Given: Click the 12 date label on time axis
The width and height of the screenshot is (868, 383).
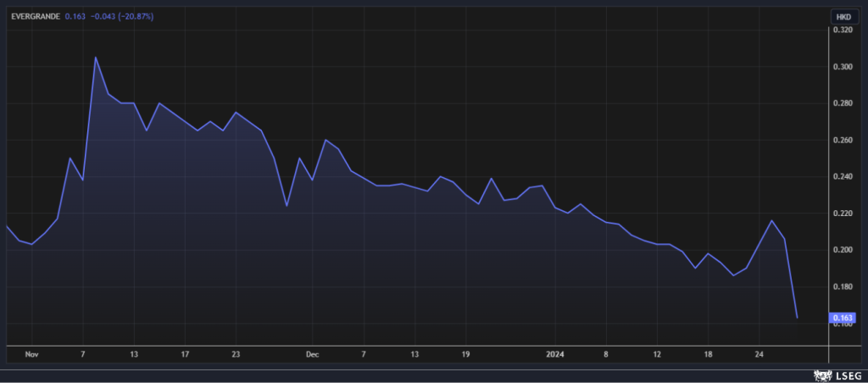Looking at the screenshot, I should (x=657, y=354).
